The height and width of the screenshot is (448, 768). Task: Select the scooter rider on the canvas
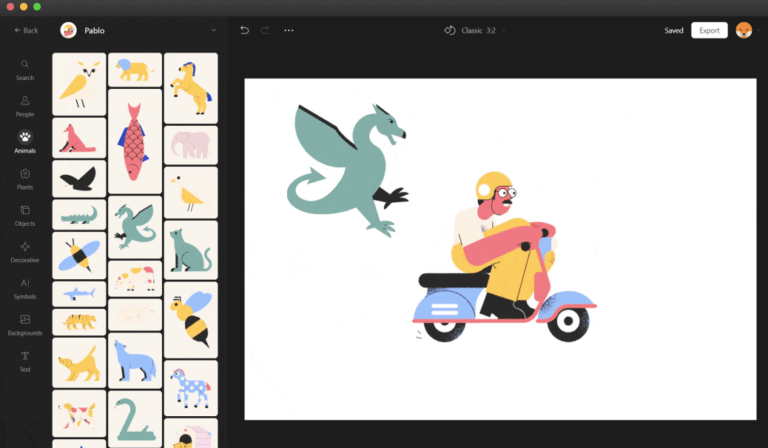pyautogui.click(x=504, y=257)
